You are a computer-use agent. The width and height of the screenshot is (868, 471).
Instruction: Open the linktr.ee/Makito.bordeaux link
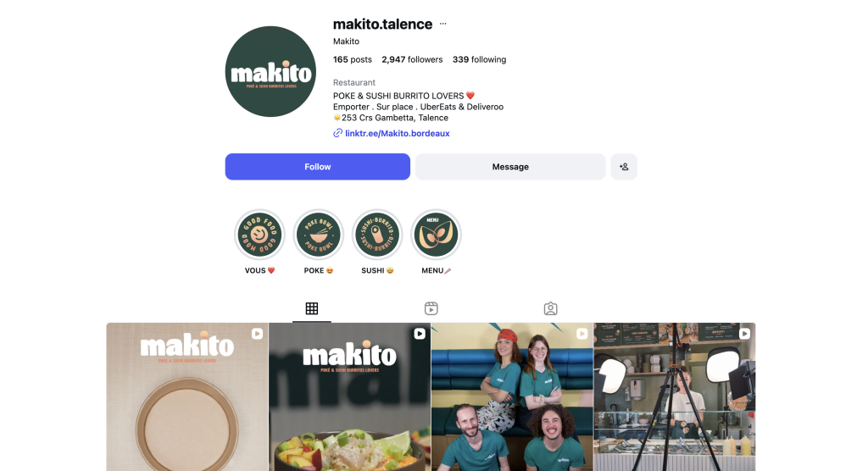coord(398,133)
